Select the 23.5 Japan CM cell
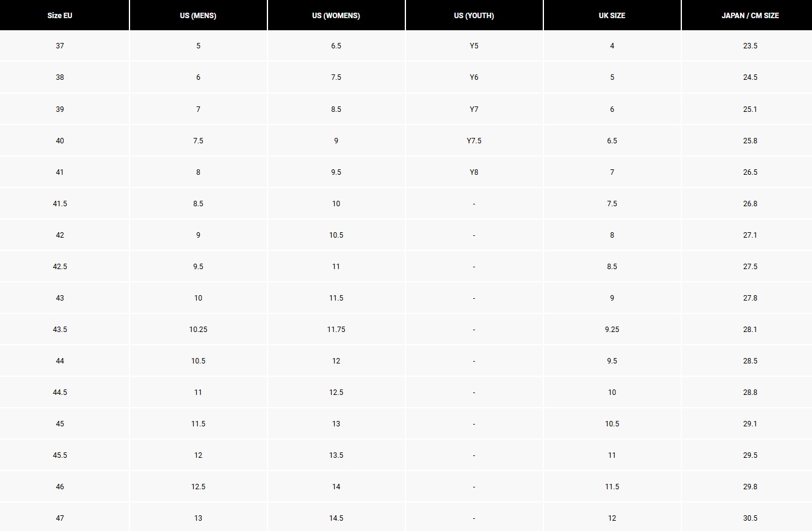Screen dimensions: 812x531 click(750, 46)
